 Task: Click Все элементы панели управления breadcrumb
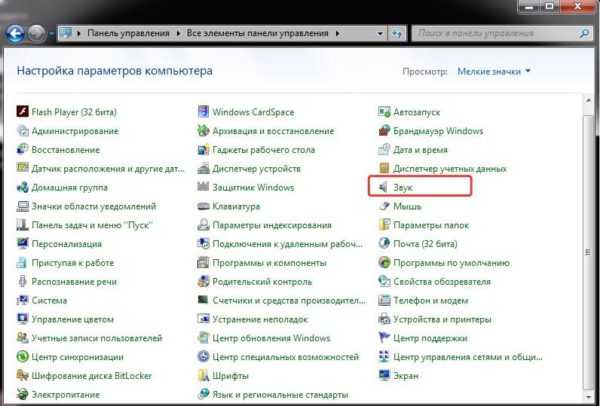pyautogui.click(x=257, y=34)
